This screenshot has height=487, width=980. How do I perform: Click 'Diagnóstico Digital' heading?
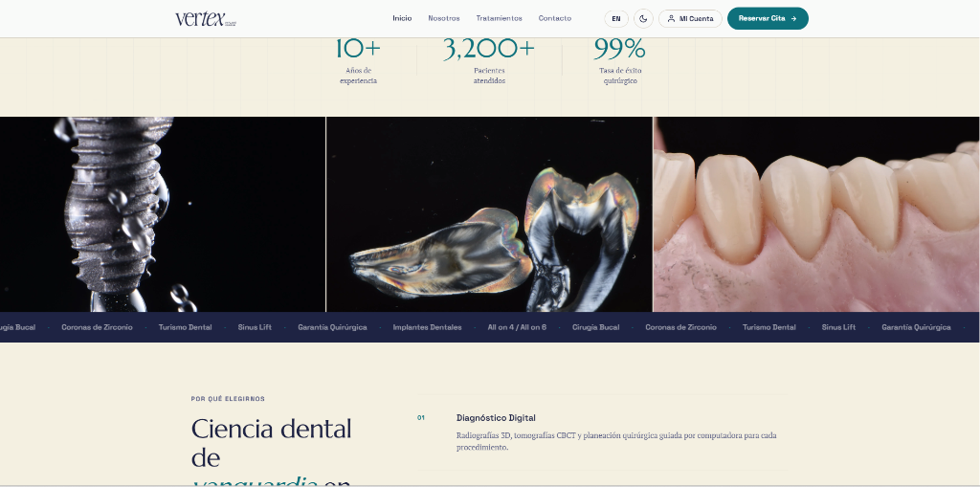[x=496, y=417]
